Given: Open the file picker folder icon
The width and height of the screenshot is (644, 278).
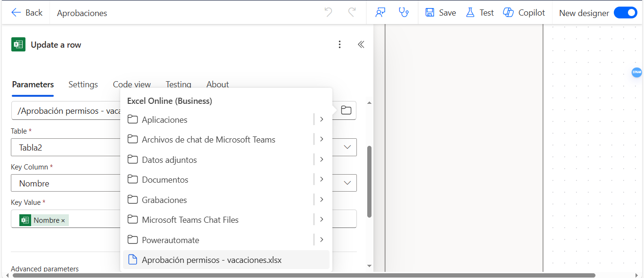Looking at the screenshot, I should click(347, 110).
